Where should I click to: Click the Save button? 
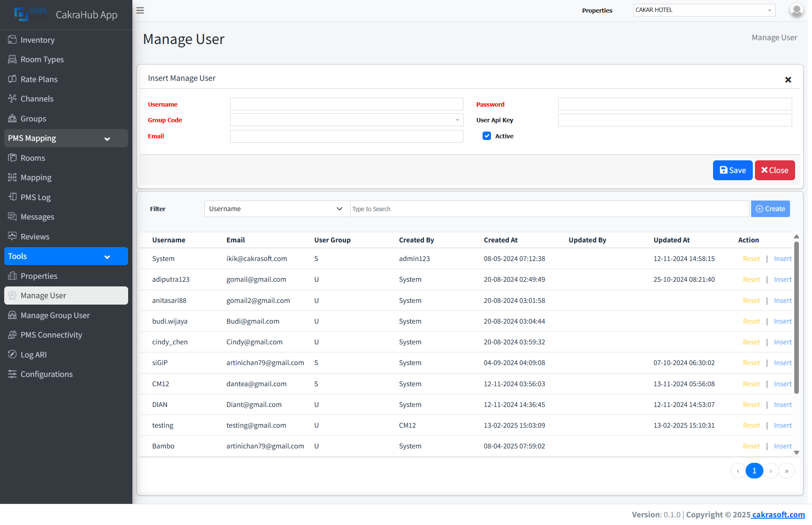pyautogui.click(x=732, y=170)
